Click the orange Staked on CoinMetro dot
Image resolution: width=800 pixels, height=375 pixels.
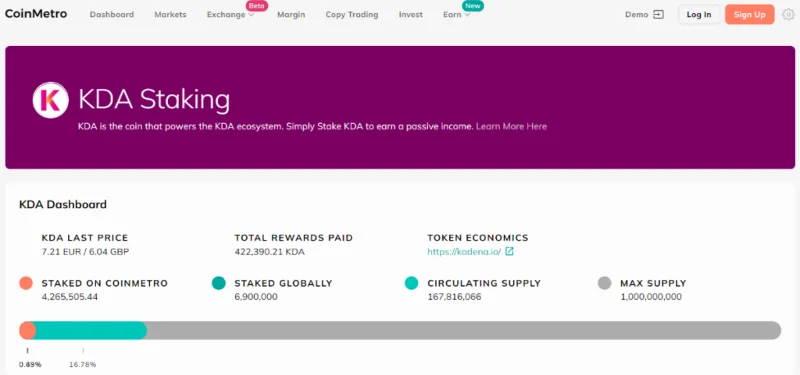26,283
